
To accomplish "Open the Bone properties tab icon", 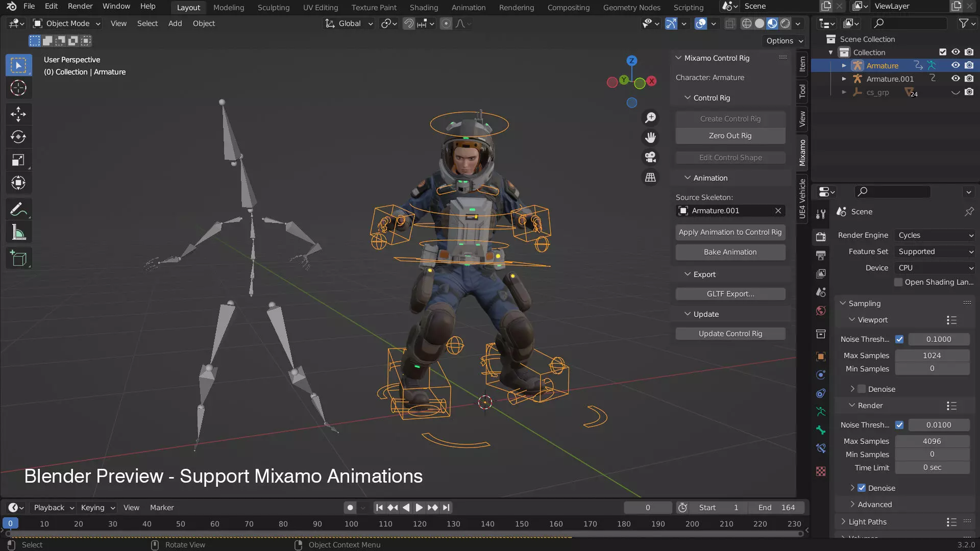I will click(x=821, y=430).
